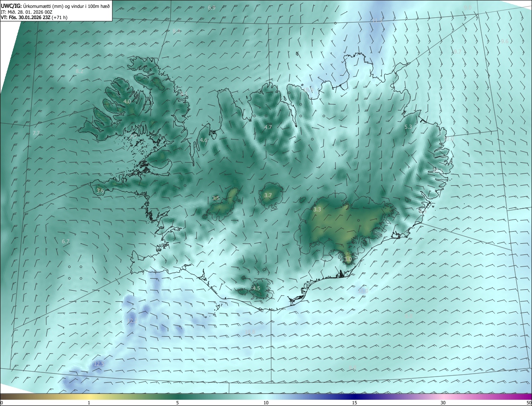Click the 9.7 value in the northeast
The image size is (532, 406).
click(457, 51)
